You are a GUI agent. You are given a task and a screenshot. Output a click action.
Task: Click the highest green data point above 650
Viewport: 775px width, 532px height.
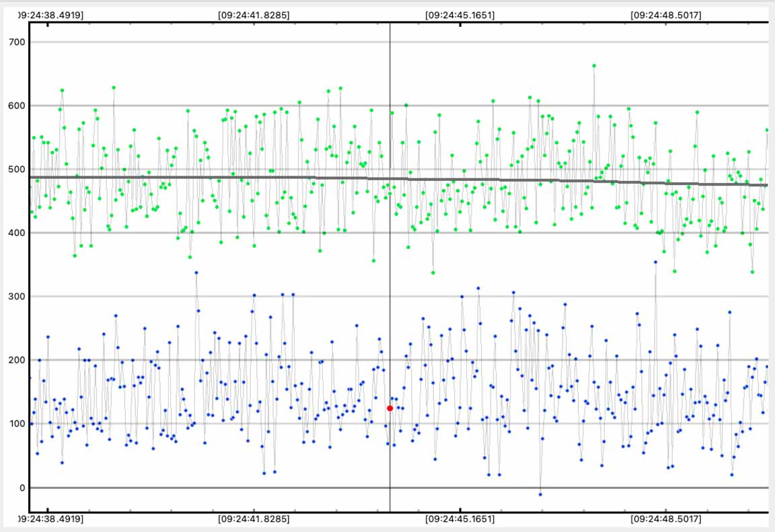click(594, 66)
